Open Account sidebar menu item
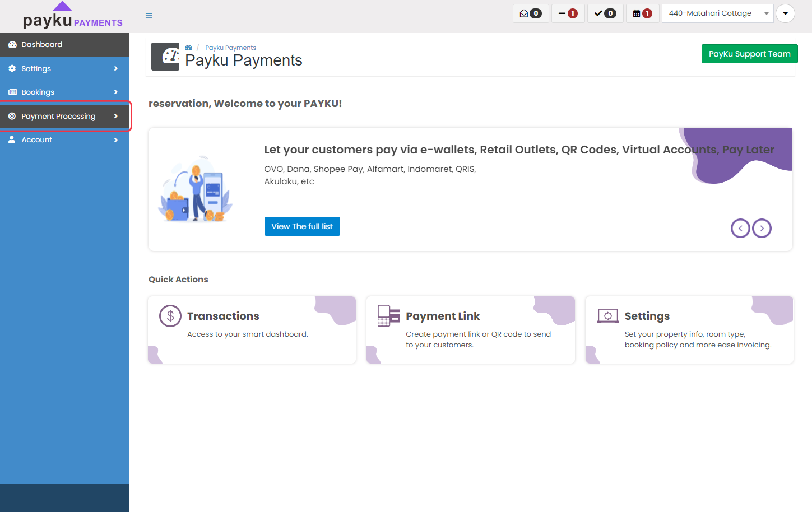This screenshot has height=512, width=812. (64, 139)
